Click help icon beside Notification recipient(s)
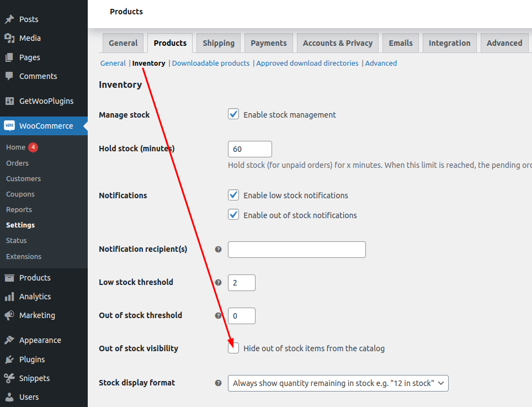Viewport: 532px width, 407px height. point(218,250)
